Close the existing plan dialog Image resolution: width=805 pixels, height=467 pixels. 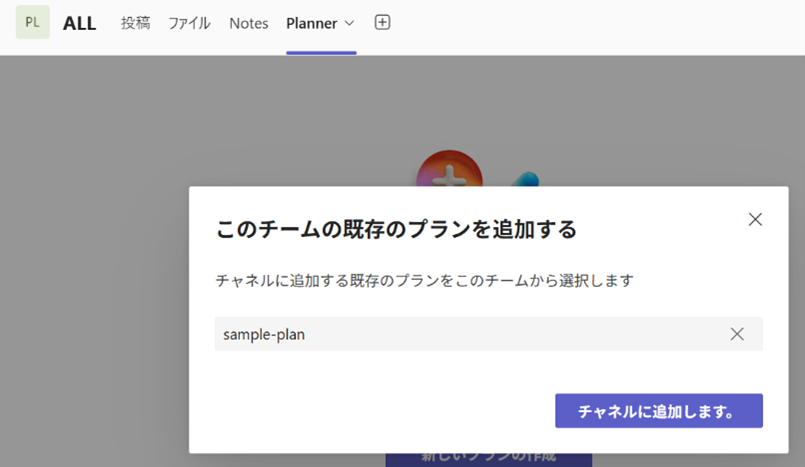coord(755,219)
